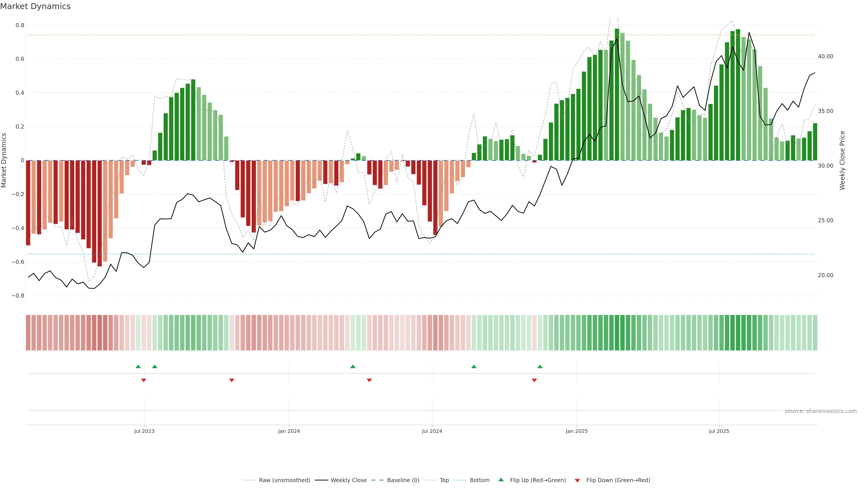Screen dimensions: 868x488
Task: Click the green Flip Up triangle legend icon
Action: 501,480
